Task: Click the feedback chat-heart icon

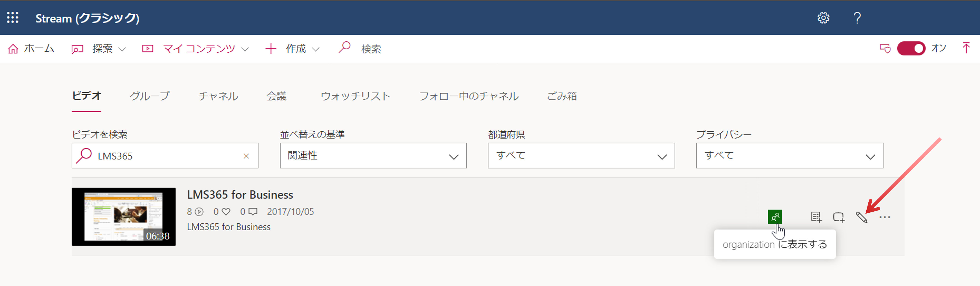Action: tap(885, 48)
